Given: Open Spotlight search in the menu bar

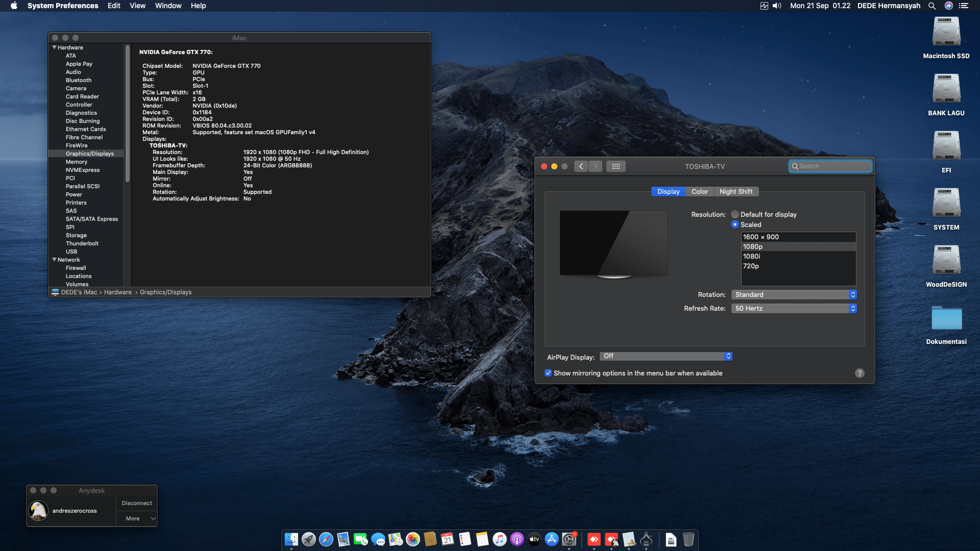Looking at the screenshot, I should (932, 6).
